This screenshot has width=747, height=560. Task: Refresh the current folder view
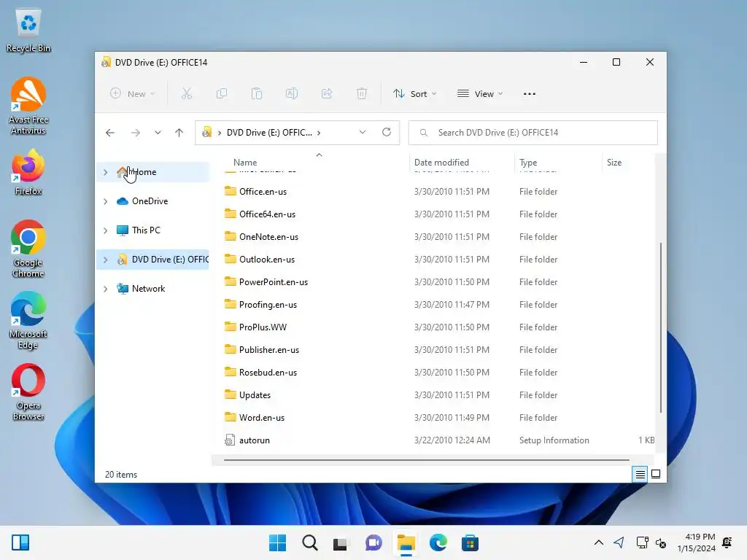387,132
